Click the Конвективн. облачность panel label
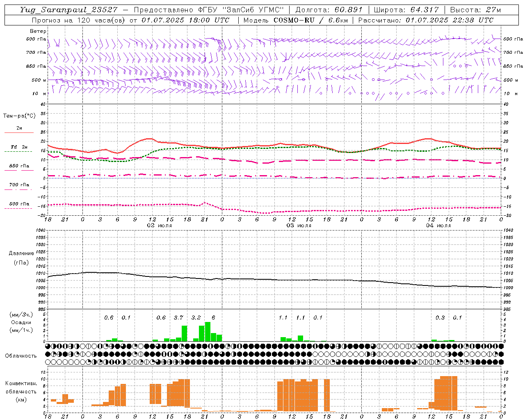 (21, 388)
